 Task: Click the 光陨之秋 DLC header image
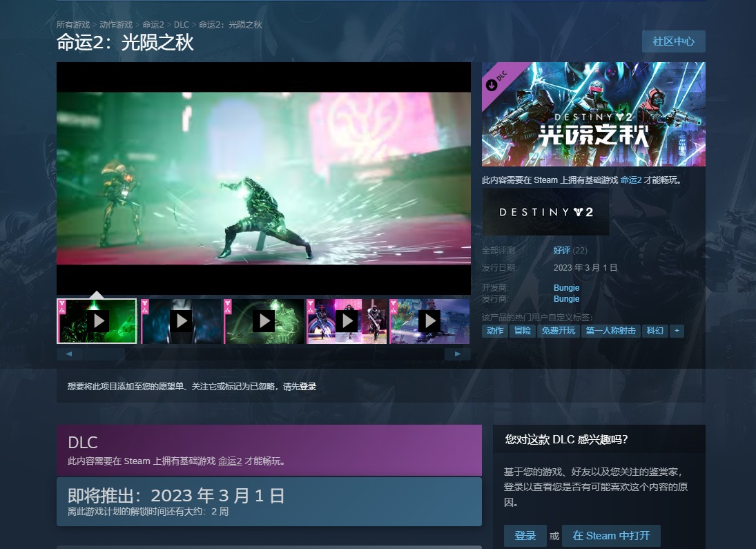click(x=594, y=115)
